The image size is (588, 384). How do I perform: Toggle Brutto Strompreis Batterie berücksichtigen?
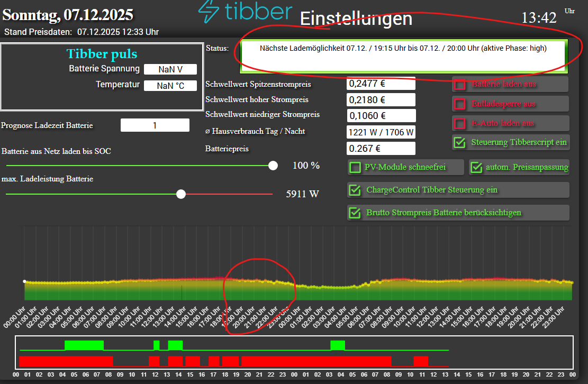[x=355, y=213]
